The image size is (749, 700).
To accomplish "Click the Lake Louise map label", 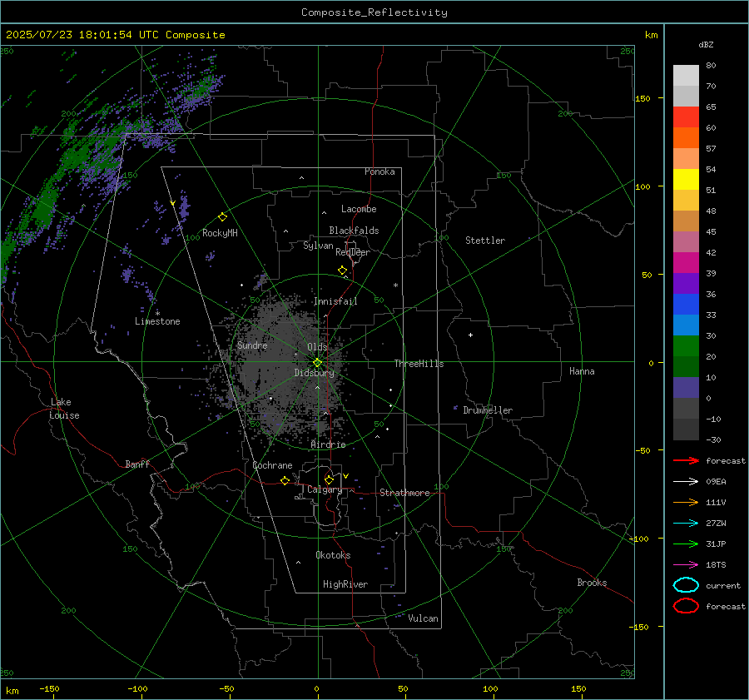I will (64, 409).
